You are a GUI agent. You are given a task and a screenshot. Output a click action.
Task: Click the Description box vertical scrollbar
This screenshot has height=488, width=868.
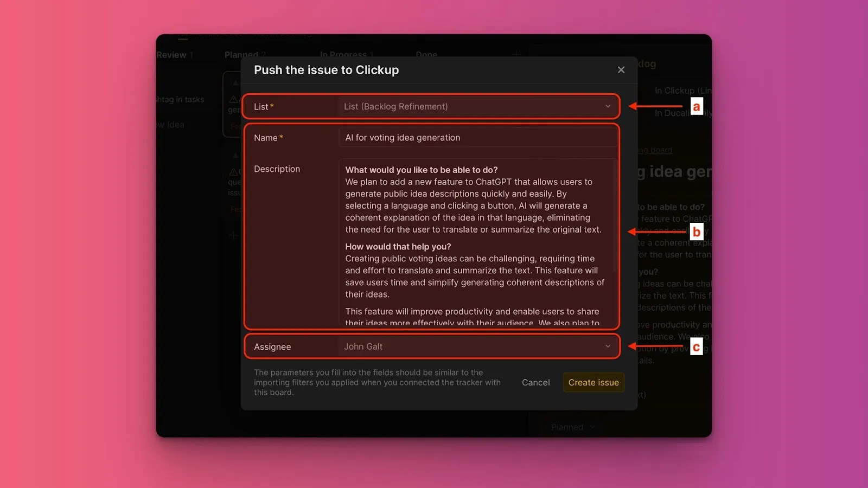pos(615,217)
